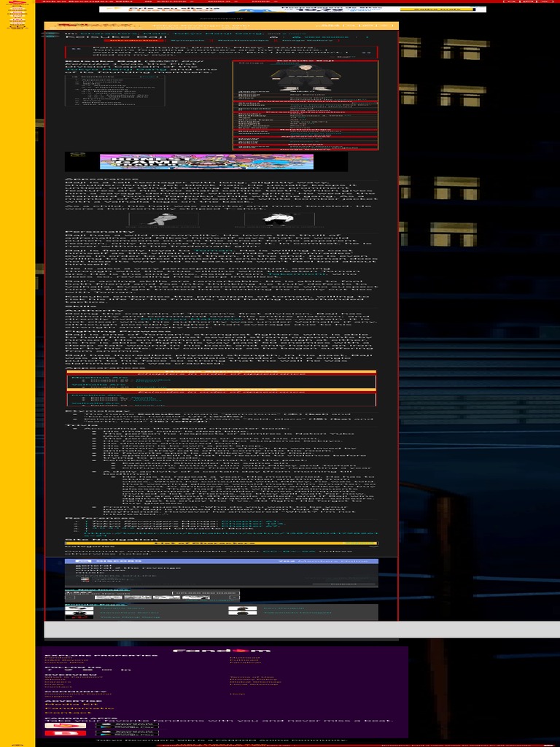Click App Store badge beside Fandom app icon
This screenshot has height=747, width=560.
[x=127, y=724]
